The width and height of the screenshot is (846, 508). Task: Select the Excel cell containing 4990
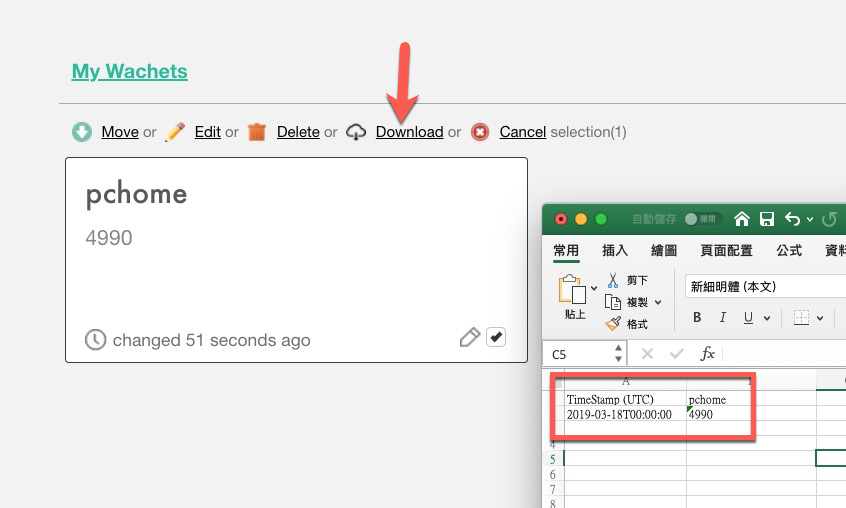tap(751, 414)
